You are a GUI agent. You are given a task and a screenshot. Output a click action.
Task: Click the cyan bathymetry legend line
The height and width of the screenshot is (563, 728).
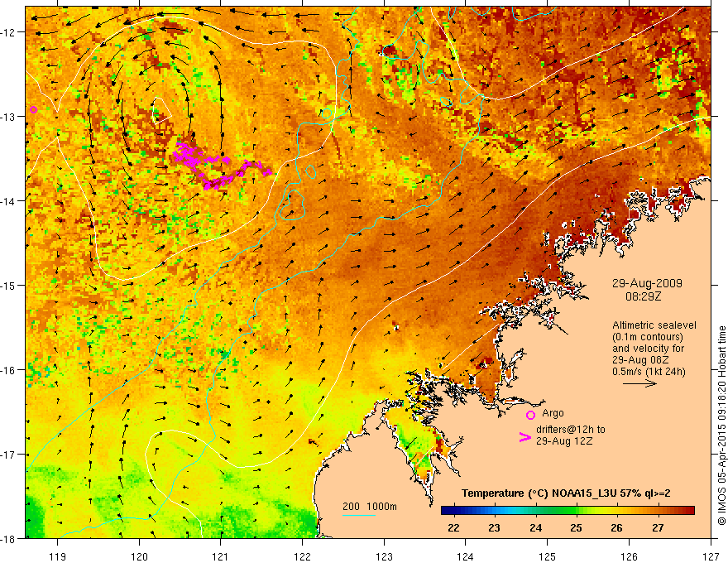(359, 515)
